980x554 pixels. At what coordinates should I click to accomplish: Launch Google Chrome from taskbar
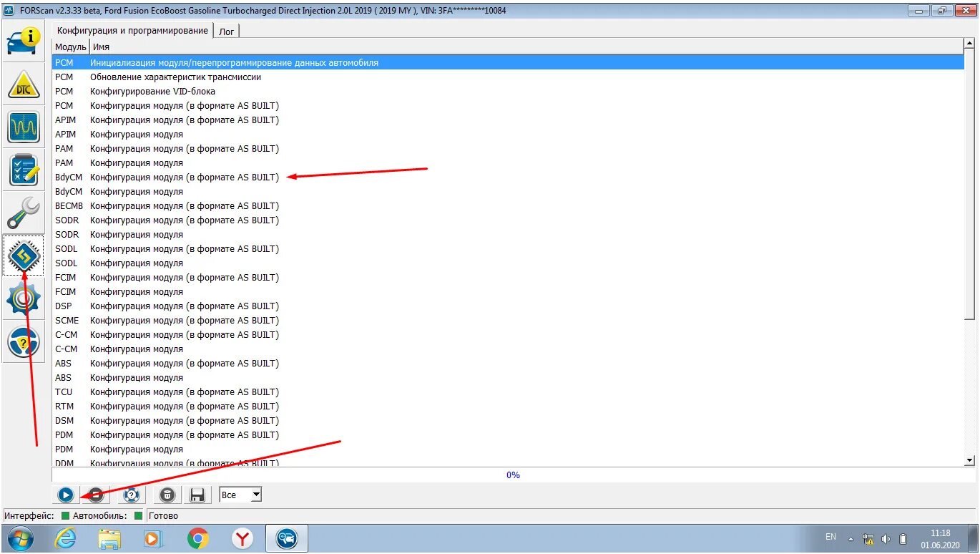click(x=198, y=538)
